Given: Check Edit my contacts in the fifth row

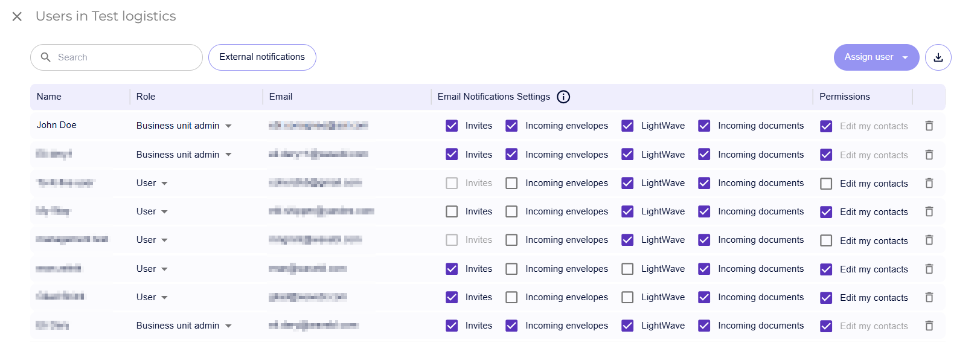Looking at the screenshot, I should coord(826,240).
